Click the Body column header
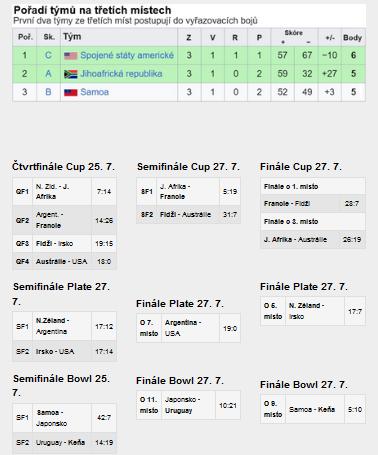 353,38
